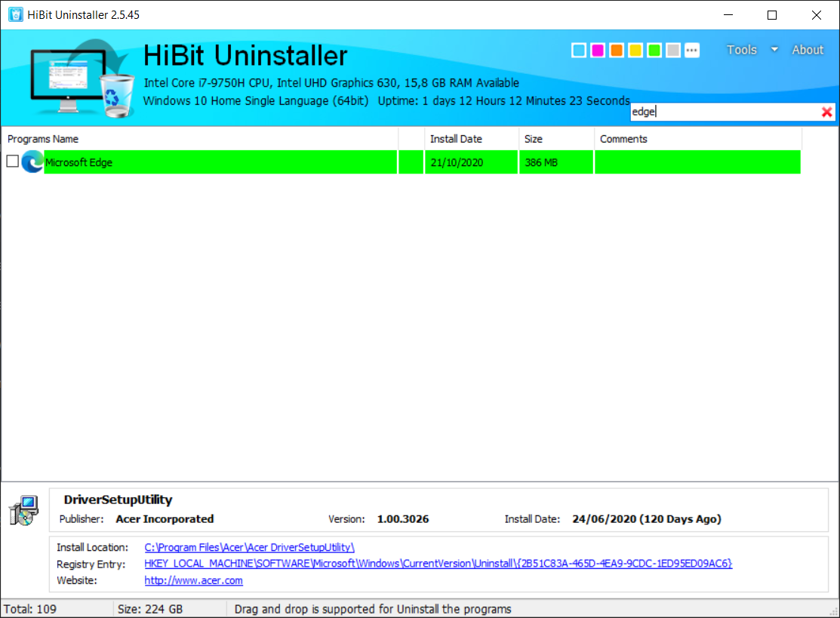Select the gray theme color swatch

point(673,51)
